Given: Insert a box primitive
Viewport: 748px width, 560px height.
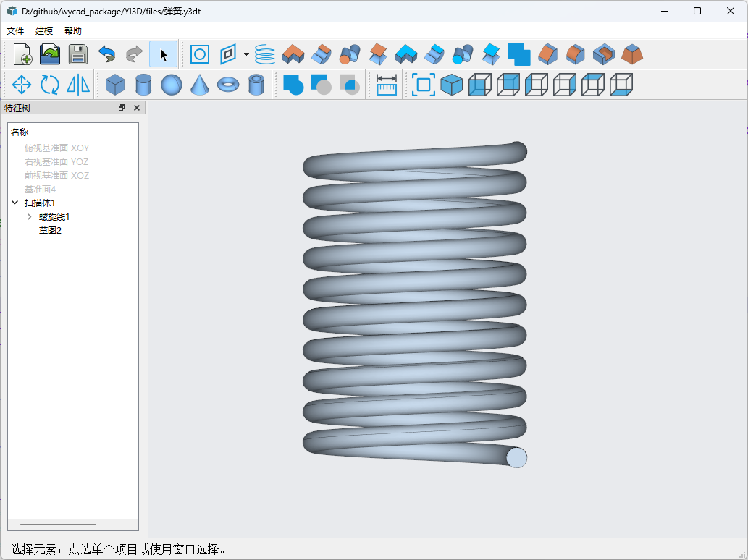Looking at the screenshot, I should [x=115, y=85].
